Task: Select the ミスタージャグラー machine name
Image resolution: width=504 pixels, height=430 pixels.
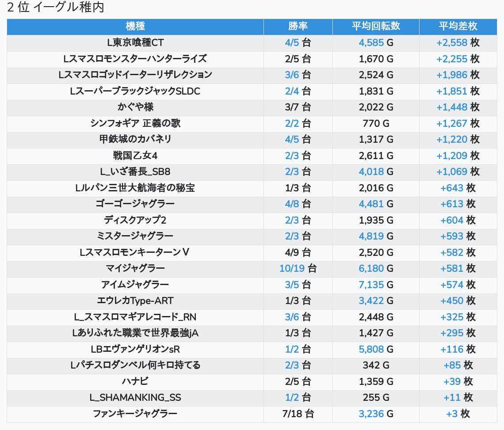Action: (135, 236)
